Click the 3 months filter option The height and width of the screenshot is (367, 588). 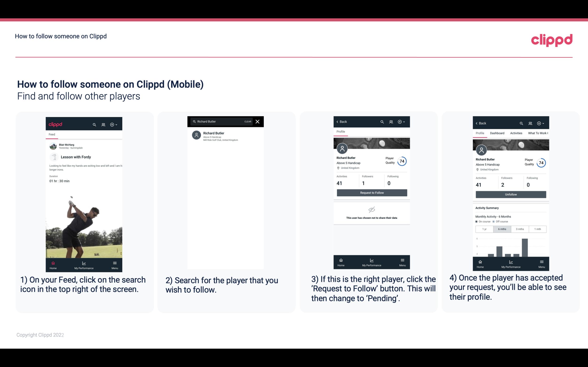click(x=519, y=229)
